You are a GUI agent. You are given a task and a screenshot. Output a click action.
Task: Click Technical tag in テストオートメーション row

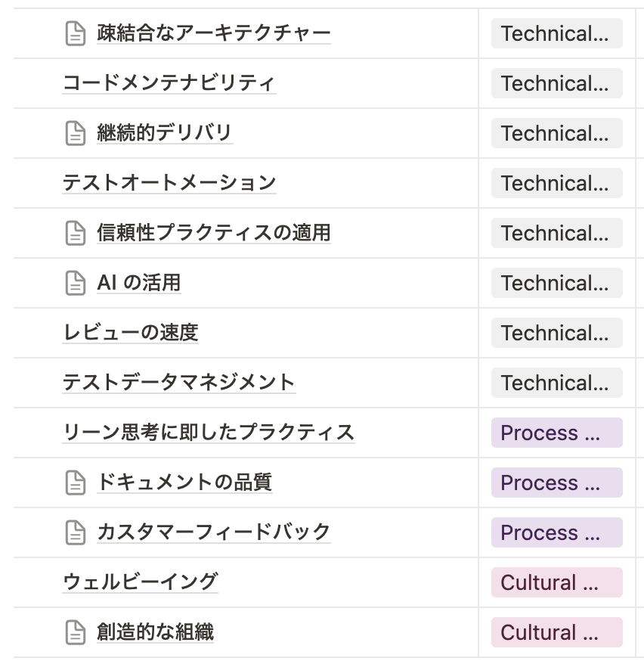pos(556,184)
